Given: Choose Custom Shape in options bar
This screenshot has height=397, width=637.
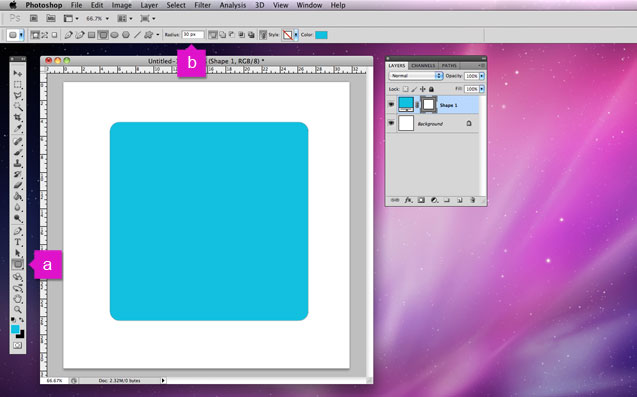Looking at the screenshot, I should pos(149,35).
